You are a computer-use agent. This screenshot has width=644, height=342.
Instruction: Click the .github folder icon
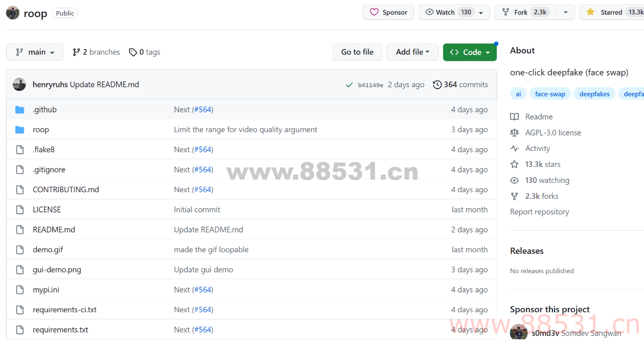coord(20,110)
